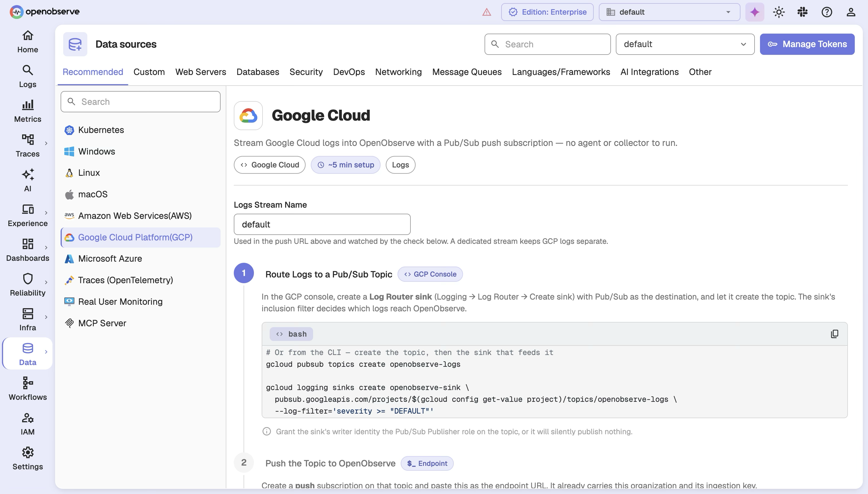Expand the Reliability submenu chevron
868x494 pixels.
tap(46, 282)
